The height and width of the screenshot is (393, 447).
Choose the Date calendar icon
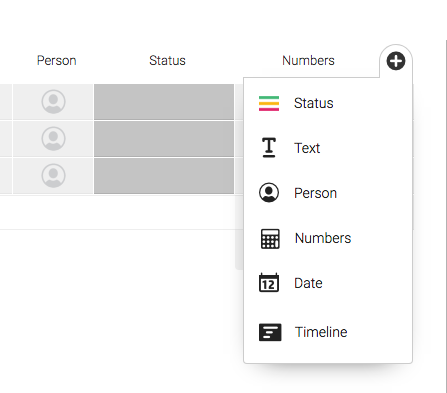[x=269, y=283]
